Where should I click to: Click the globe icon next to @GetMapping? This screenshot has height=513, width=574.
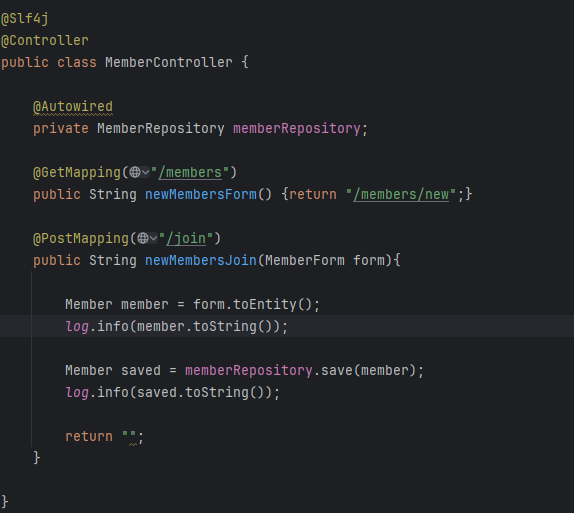point(135,172)
